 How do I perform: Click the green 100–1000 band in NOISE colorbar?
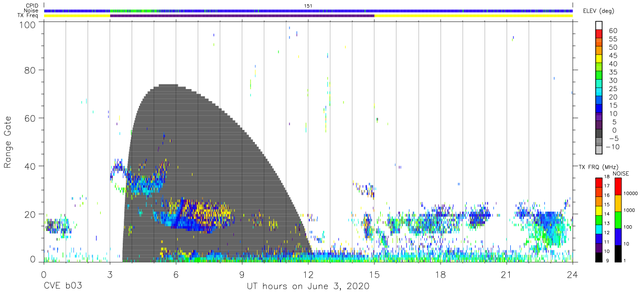[x=618, y=219]
